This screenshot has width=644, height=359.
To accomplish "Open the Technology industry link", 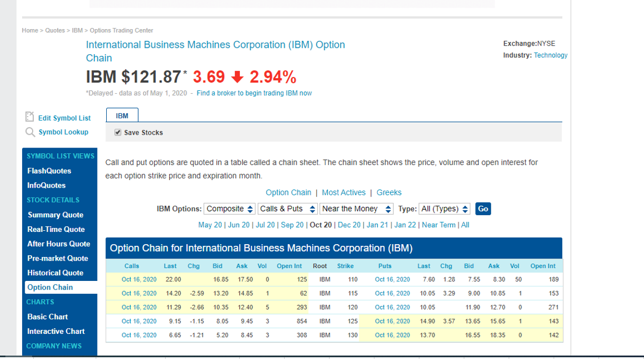I will coord(549,55).
